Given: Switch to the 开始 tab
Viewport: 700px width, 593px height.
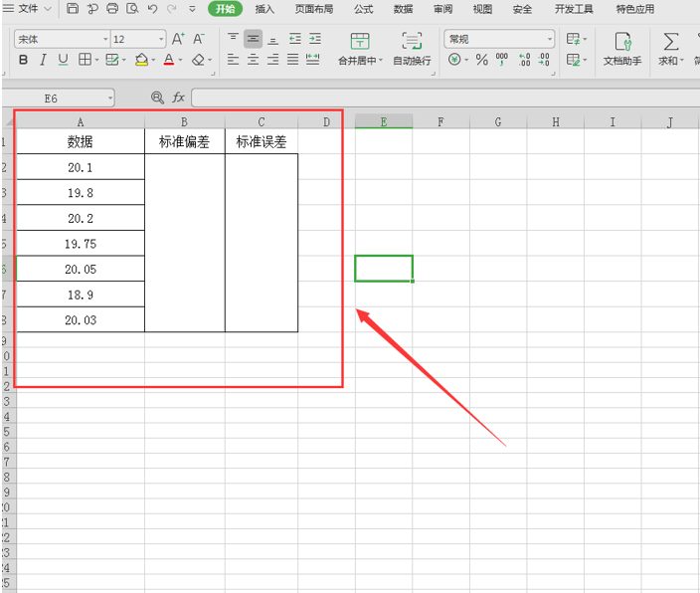Looking at the screenshot, I should (x=225, y=9).
